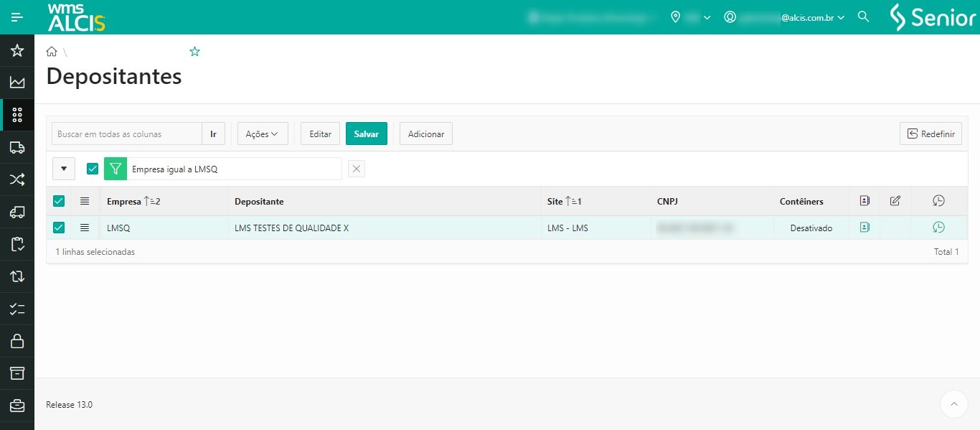Disable the Empresa igual a LMSQ filter checkbox
Image resolution: width=980 pixels, height=430 pixels.
pyautogui.click(x=93, y=169)
